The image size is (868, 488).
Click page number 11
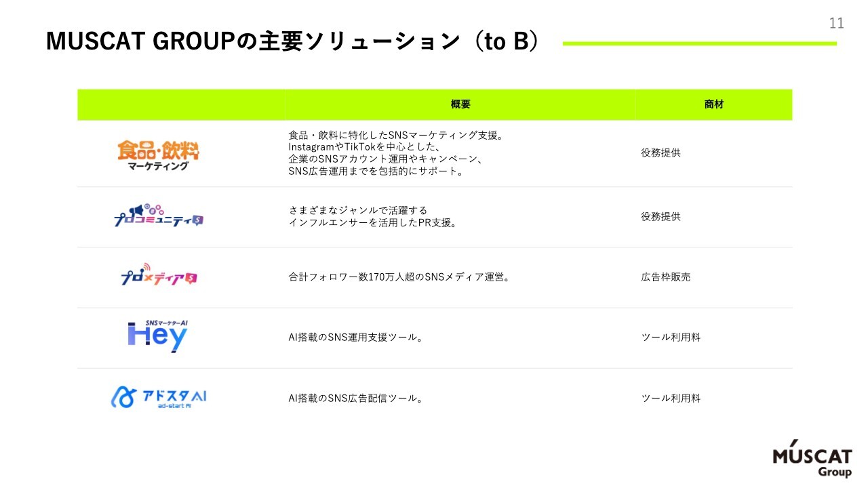coord(837,24)
